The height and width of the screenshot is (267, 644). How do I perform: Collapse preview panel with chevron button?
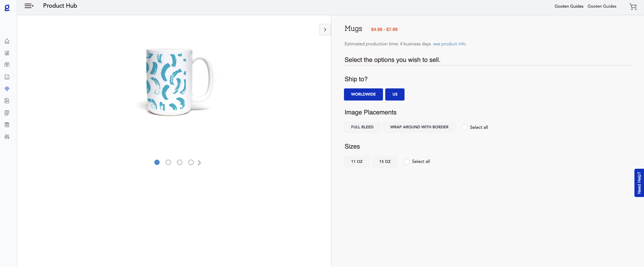(x=325, y=30)
